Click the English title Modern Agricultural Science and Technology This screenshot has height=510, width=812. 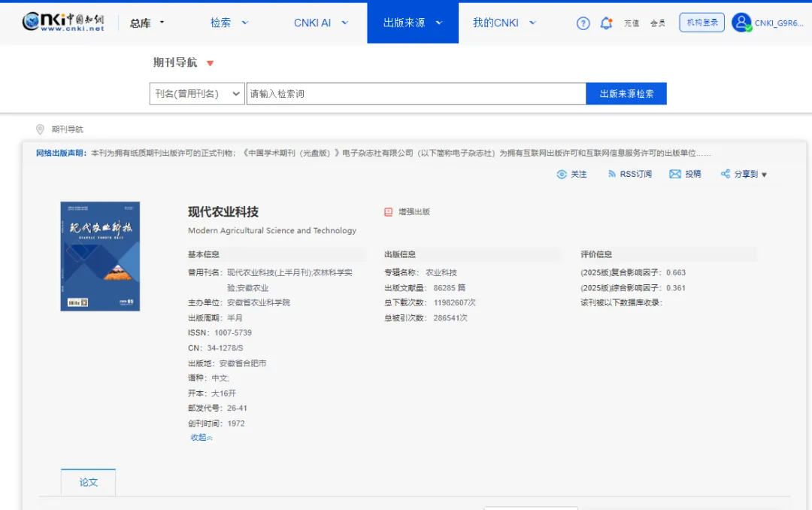coord(272,231)
